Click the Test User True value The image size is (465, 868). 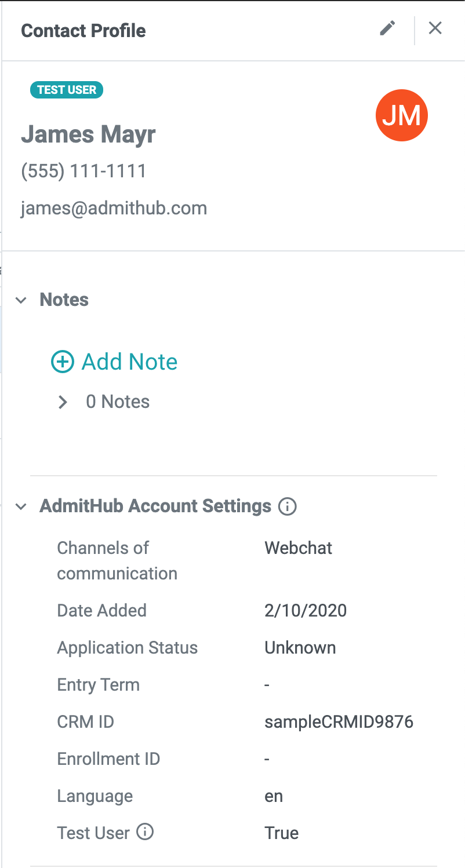click(282, 833)
